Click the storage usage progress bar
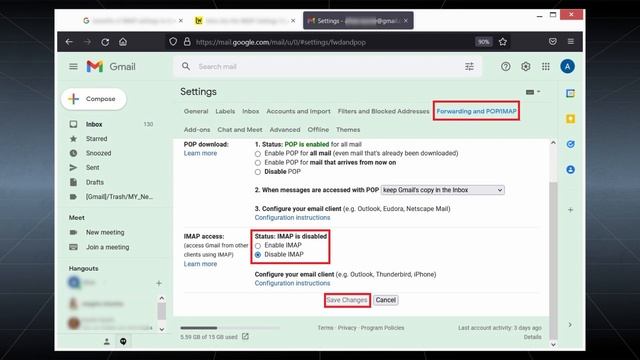The height and width of the screenshot is (360, 640). click(230, 328)
